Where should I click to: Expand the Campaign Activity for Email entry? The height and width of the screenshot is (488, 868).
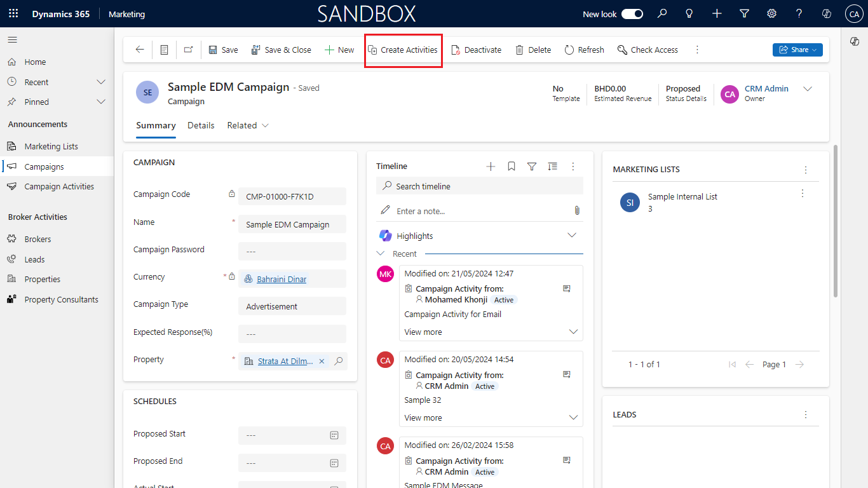(573, 332)
